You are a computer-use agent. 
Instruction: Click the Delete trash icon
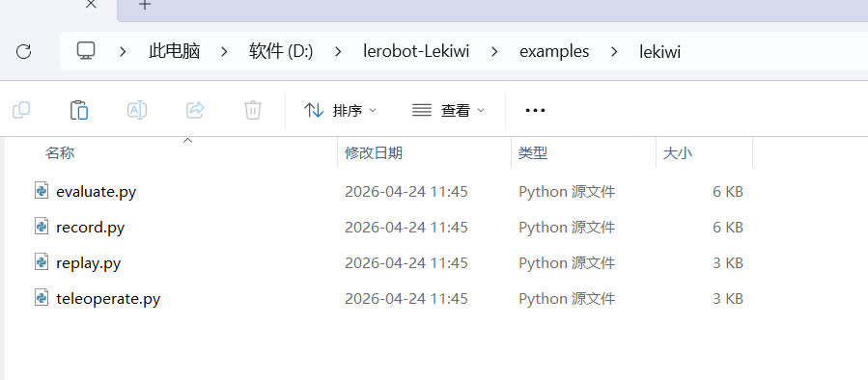pyautogui.click(x=252, y=110)
